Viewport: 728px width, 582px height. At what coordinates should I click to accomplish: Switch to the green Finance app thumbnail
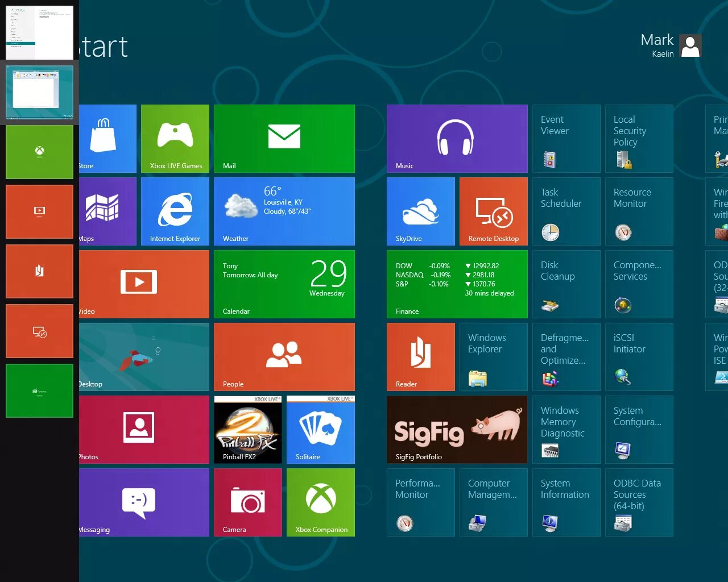[x=39, y=390]
